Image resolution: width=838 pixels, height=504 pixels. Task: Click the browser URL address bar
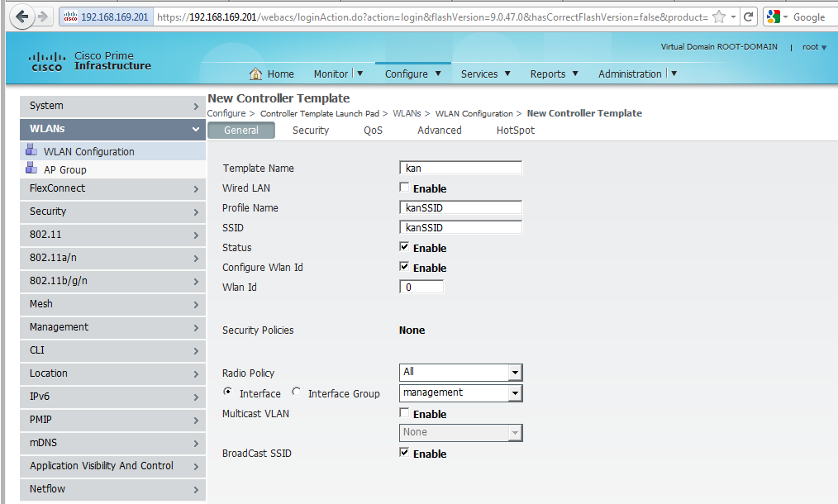click(432, 17)
